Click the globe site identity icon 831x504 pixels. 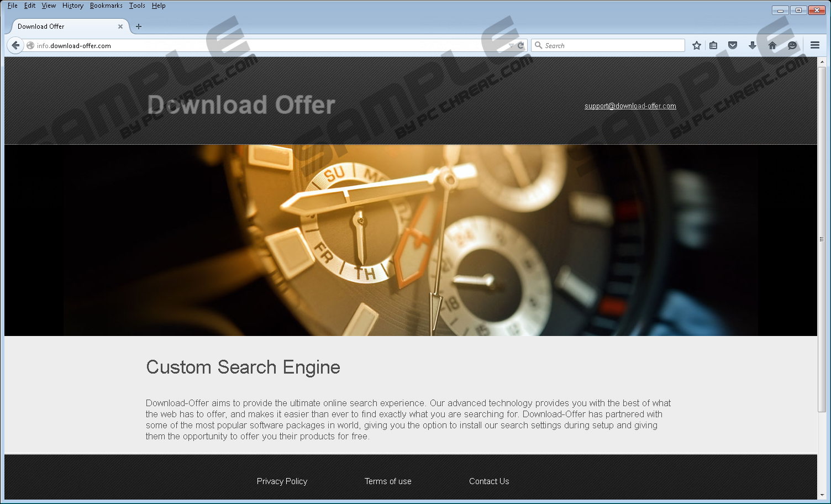pos(30,45)
